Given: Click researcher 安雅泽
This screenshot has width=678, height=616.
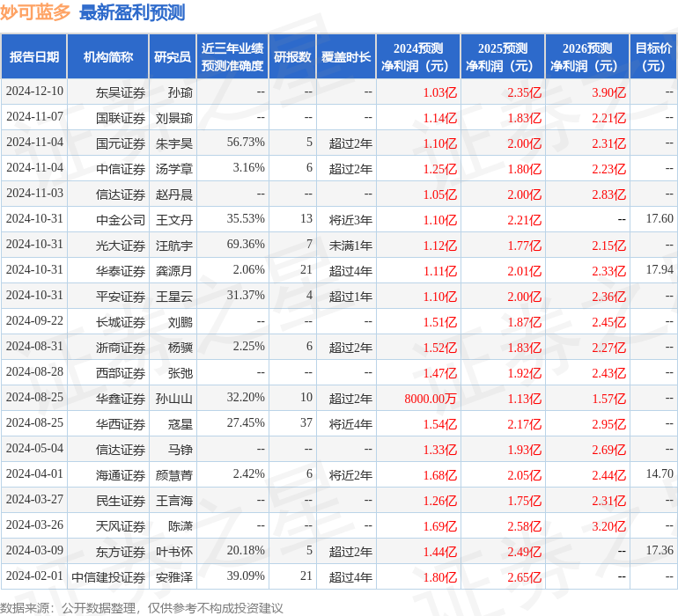Looking at the screenshot, I should click(x=174, y=577).
